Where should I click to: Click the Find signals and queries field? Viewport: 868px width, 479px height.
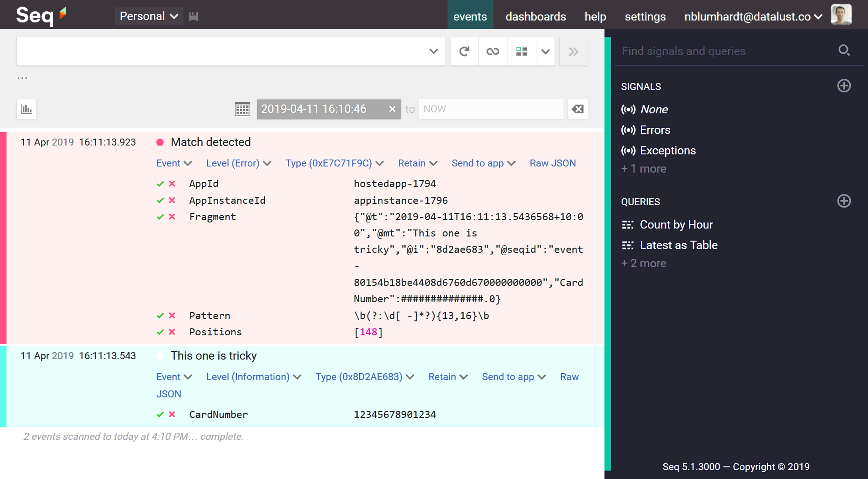(x=728, y=51)
